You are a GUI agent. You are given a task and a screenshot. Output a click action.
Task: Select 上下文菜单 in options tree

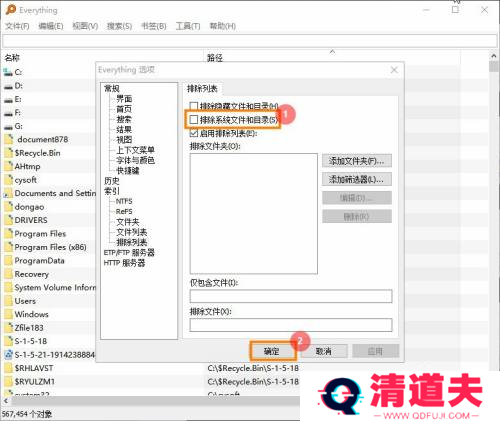(135, 150)
